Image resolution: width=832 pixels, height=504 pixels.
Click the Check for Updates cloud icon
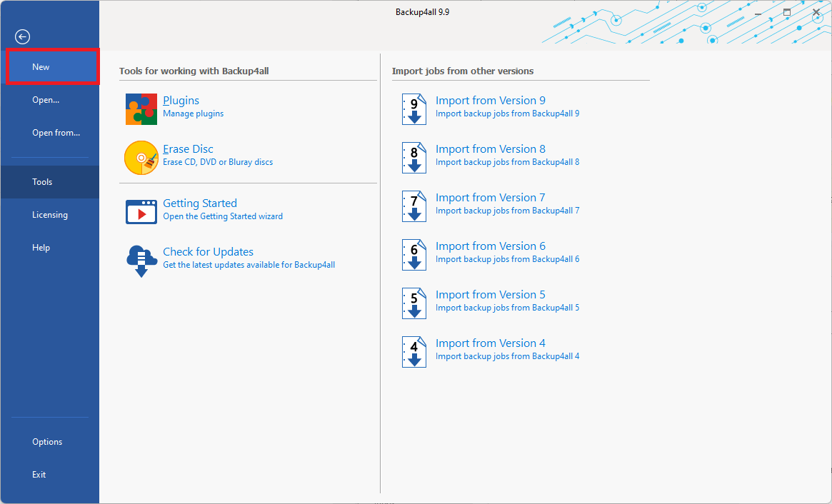tap(141, 261)
